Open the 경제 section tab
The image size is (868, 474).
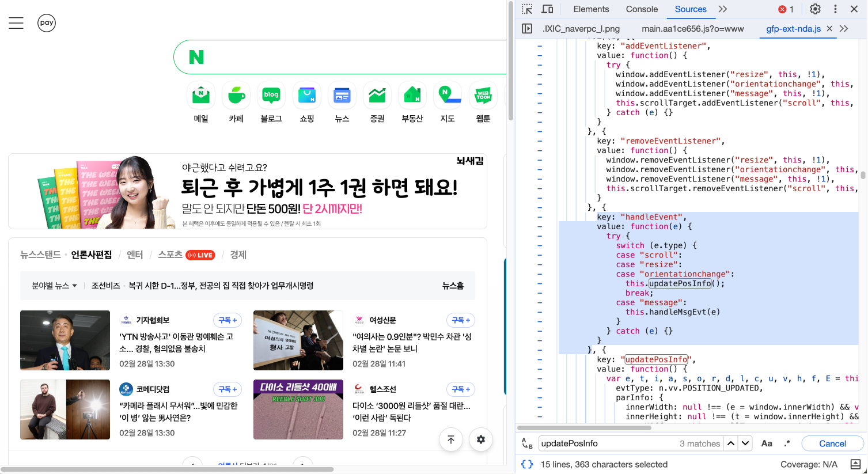pos(238,255)
